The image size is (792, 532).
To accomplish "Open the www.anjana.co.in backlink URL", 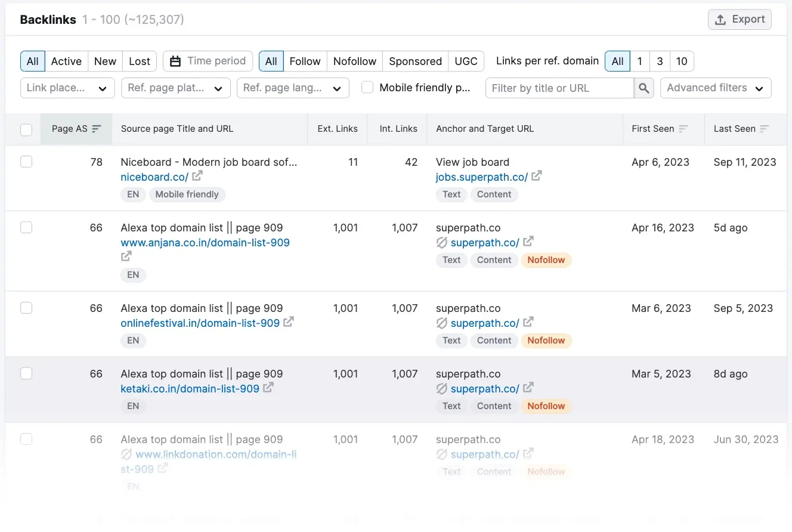I will (x=205, y=242).
